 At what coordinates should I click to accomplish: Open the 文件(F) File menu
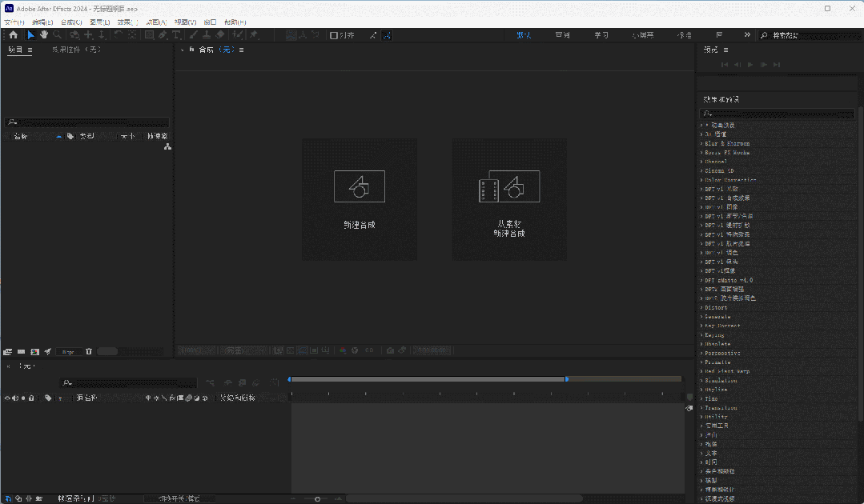[14, 22]
